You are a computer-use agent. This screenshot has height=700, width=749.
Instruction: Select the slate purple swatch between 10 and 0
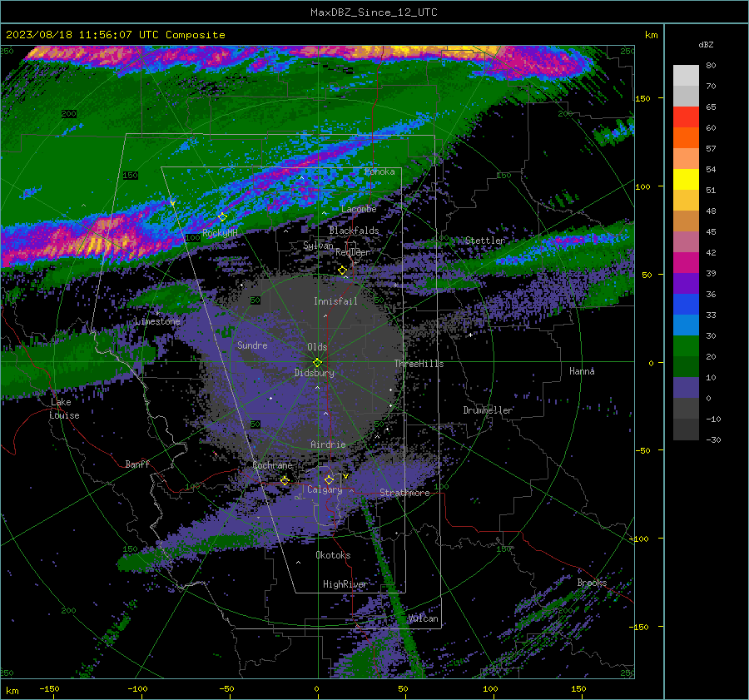[x=686, y=388]
